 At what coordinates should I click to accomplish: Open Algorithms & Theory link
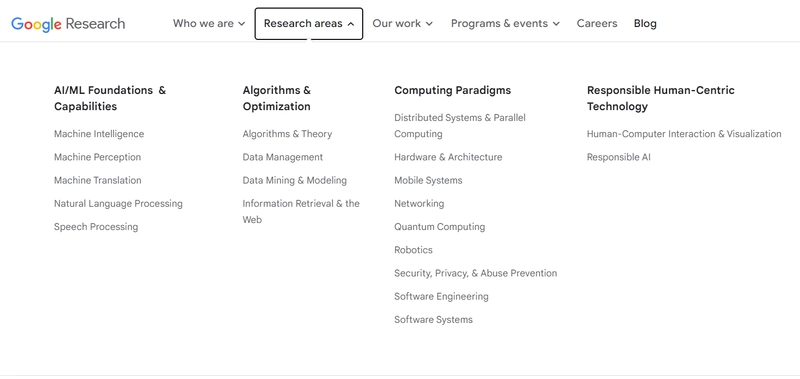(287, 134)
